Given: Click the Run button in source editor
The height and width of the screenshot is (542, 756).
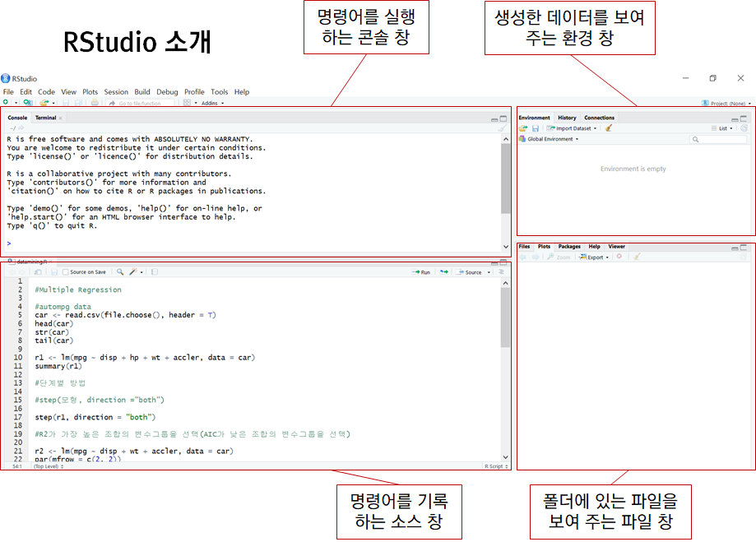Looking at the screenshot, I should (421, 272).
